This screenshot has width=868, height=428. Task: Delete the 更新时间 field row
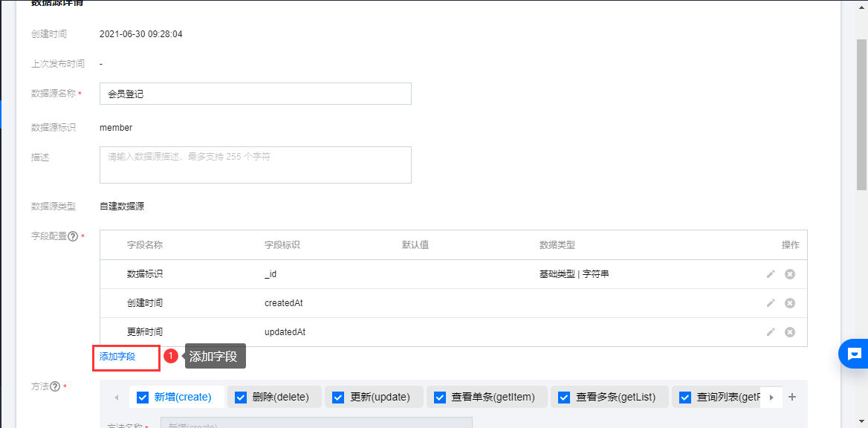click(790, 331)
